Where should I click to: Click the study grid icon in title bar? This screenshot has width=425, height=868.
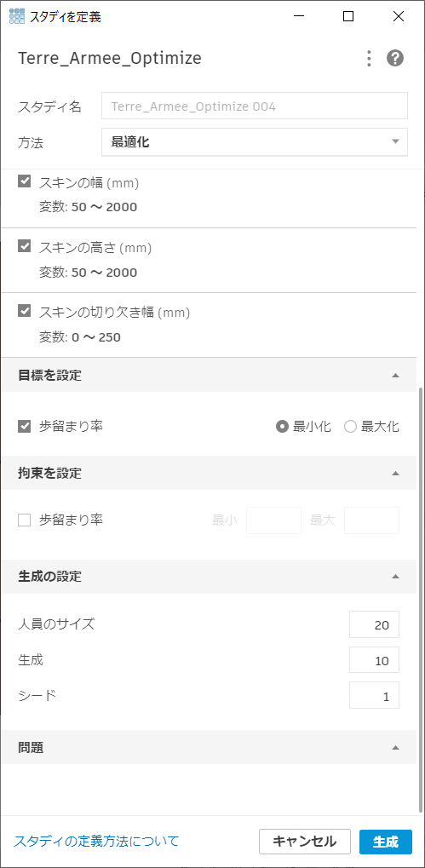pyautogui.click(x=17, y=16)
